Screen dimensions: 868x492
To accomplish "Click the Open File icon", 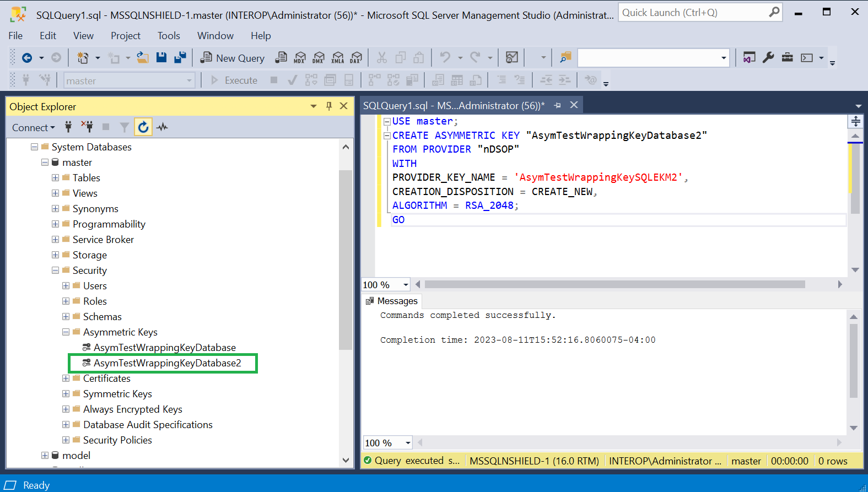I will (x=143, y=57).
